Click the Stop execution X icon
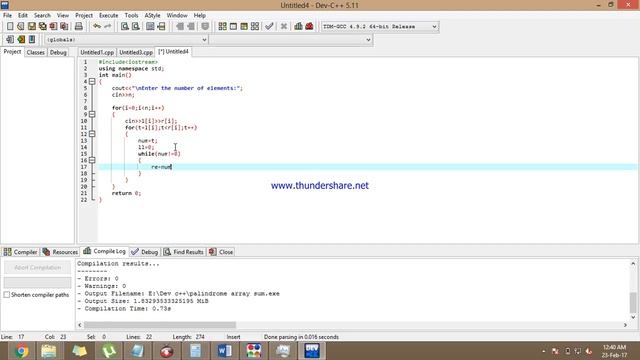The width and height of the screenshot is (640, 360). click(284, 27)
